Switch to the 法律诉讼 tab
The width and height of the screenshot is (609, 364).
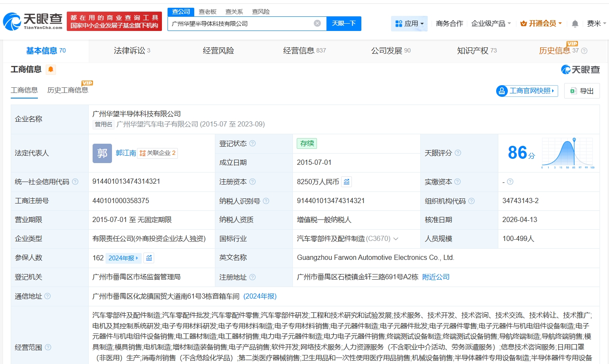[132, 51]
